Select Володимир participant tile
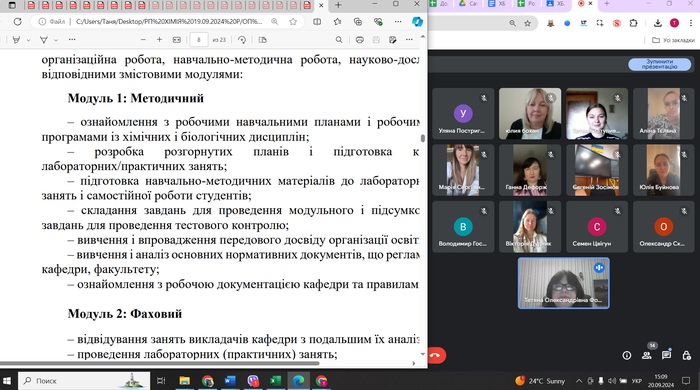Screen dimensions: 700x390 [463, 227]
